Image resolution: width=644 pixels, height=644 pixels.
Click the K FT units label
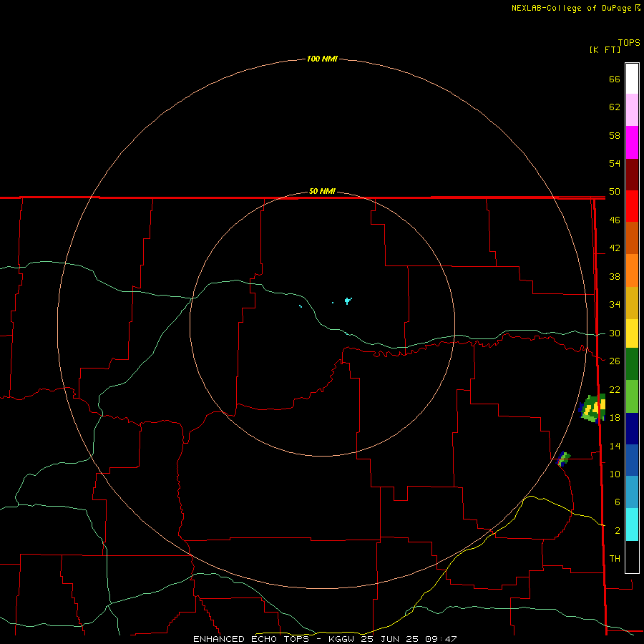[x=605, y=49]
